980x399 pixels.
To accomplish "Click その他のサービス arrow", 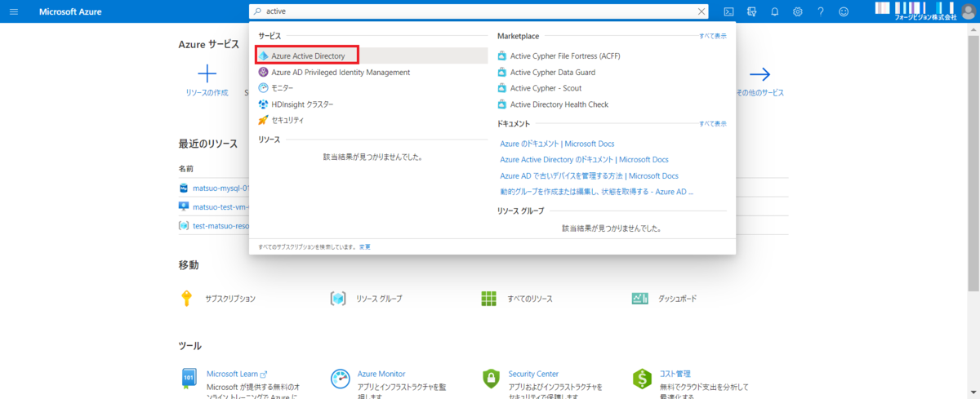I will [760, 74].
